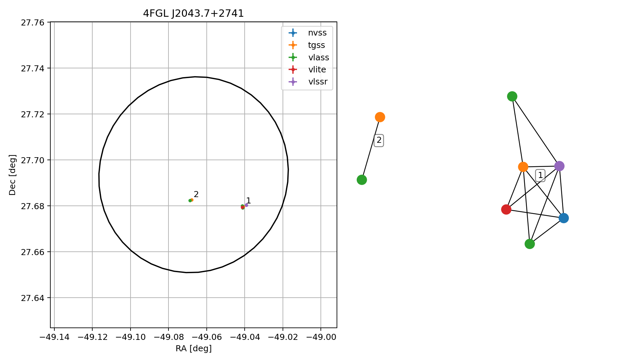Viewport: 644px width, 362px height.
Task: Select the topmost green node of cluster 1
Action: pos(512,97)
